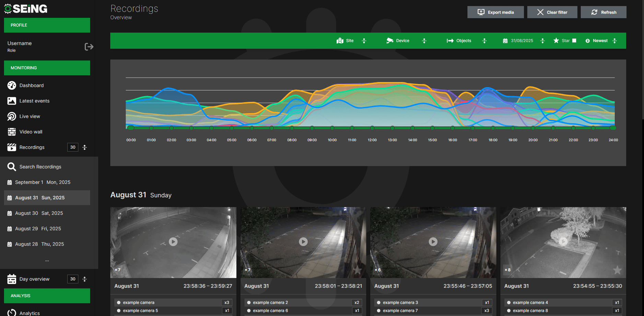Expand older dates with the ellipsis
Viewport: 644px width, 316px height.
pos(47,260)
